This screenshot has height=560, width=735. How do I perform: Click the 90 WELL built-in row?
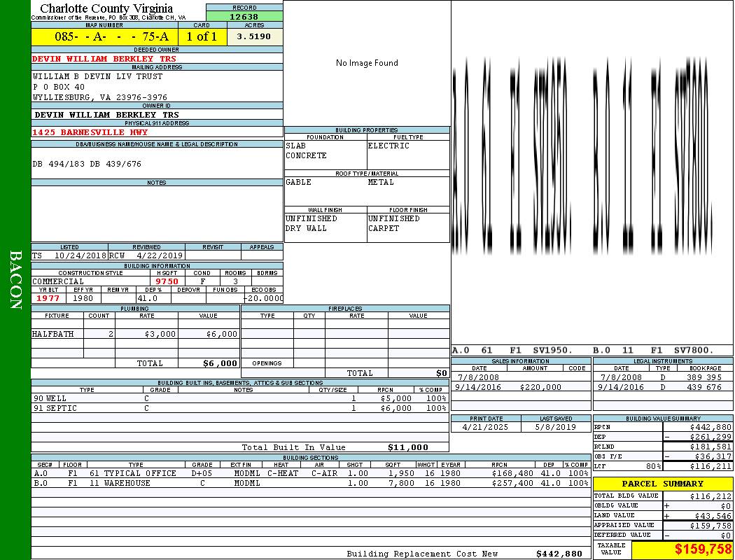coord(239,398)
